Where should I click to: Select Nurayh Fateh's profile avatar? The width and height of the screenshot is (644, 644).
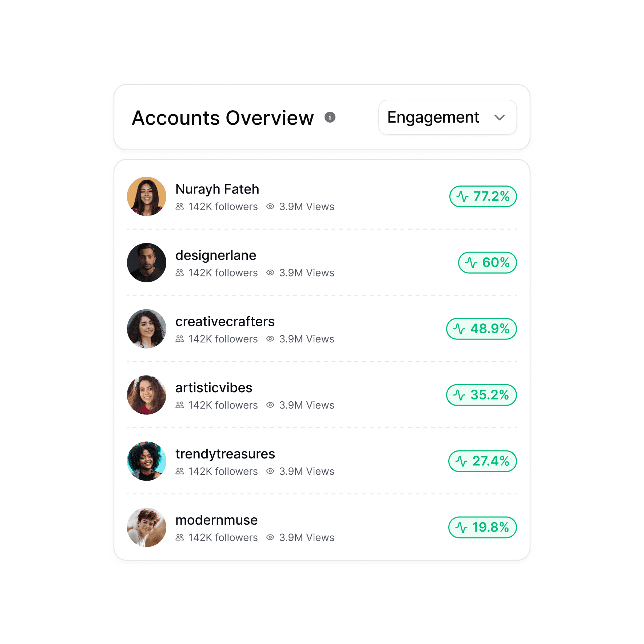click(x=147, y=196)
